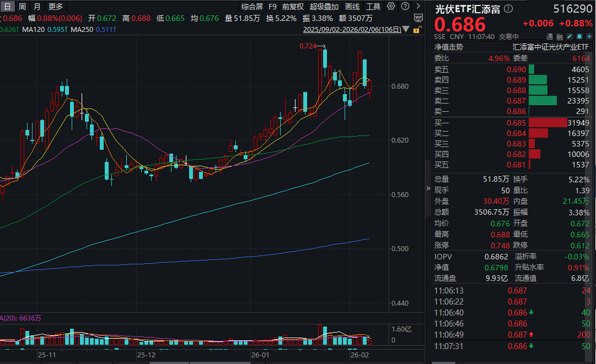Toggle 前复权 price adjustment mode
This screenshot has width=596, height=364.
(293, 7)
